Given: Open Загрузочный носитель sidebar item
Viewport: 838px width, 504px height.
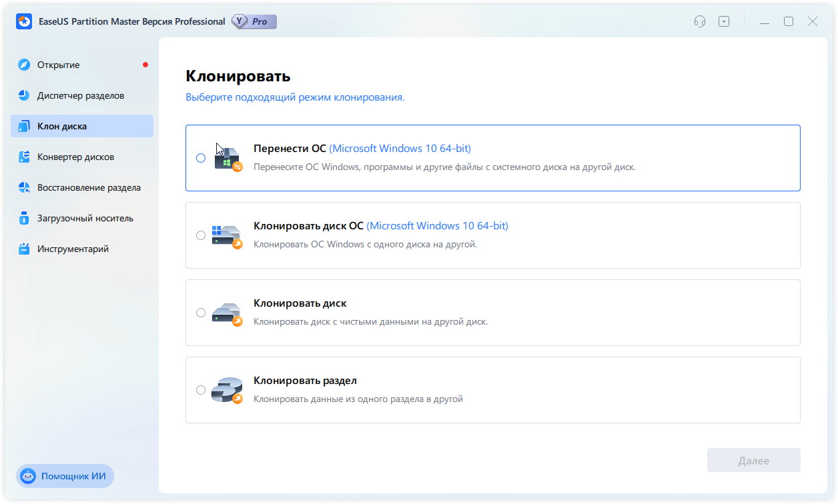Looking at the screenshot, I should 85,219.
